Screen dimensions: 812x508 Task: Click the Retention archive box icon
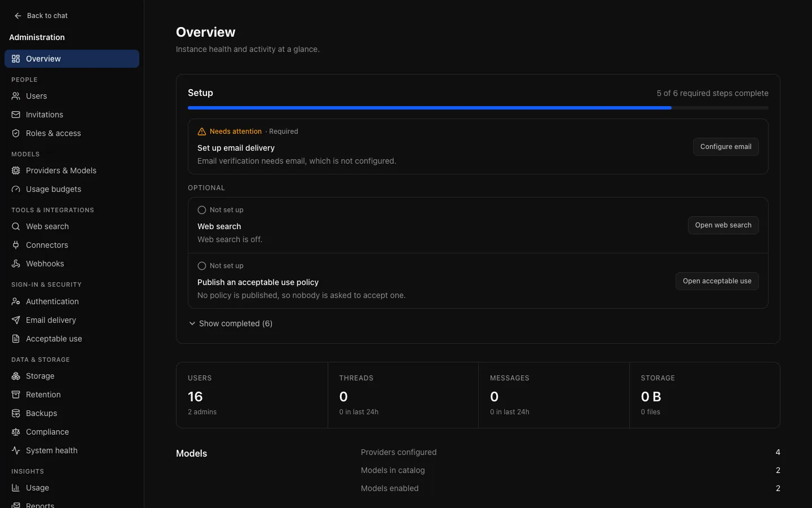16,395
